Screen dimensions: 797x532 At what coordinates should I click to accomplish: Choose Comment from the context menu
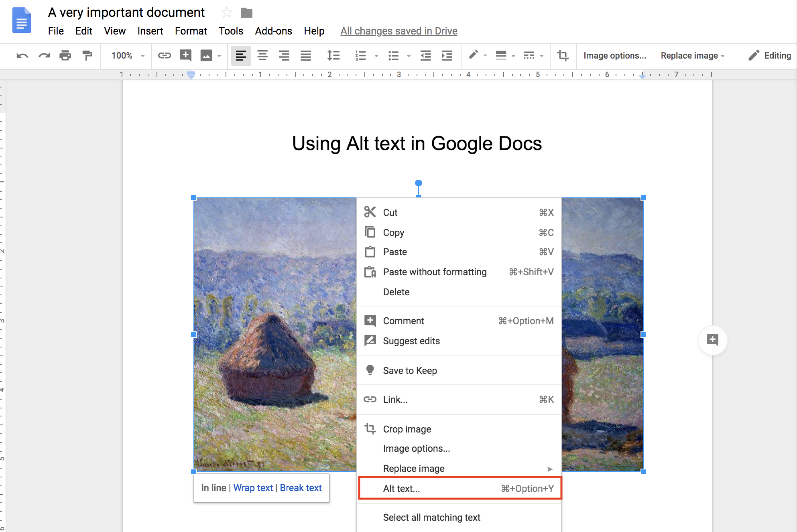459,321
